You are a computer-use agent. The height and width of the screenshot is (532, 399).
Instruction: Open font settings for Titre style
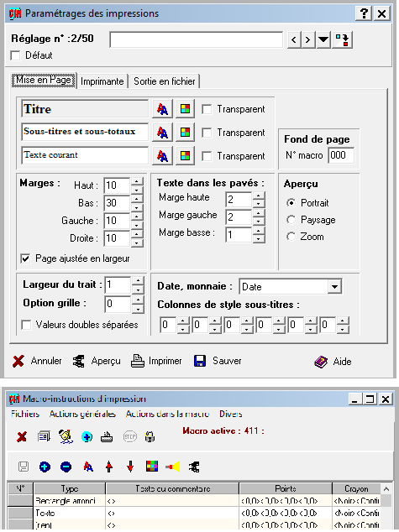(x=163, y=109)
